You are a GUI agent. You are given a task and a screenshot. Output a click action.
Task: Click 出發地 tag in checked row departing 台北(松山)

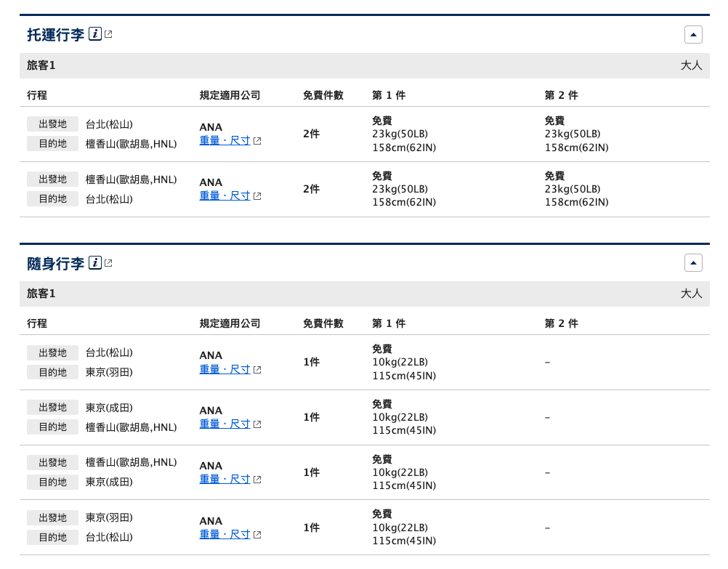point(52,124)
